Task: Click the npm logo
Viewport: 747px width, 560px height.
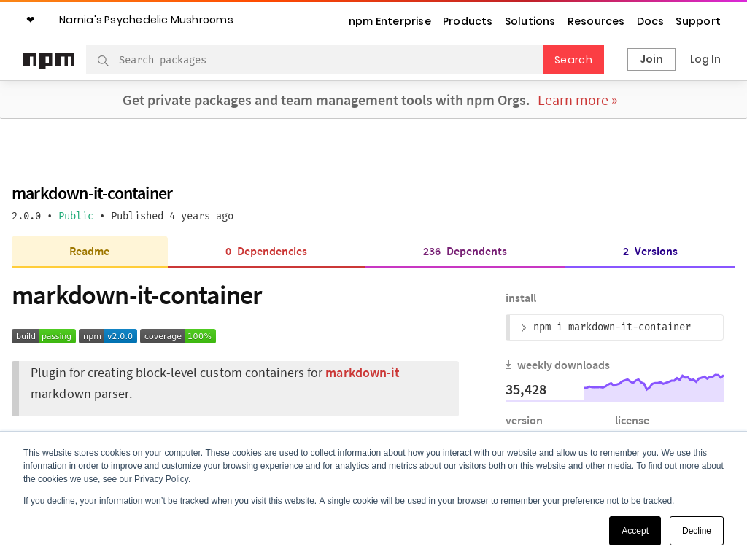Action: pyautogui.click(x=49, y=61)
